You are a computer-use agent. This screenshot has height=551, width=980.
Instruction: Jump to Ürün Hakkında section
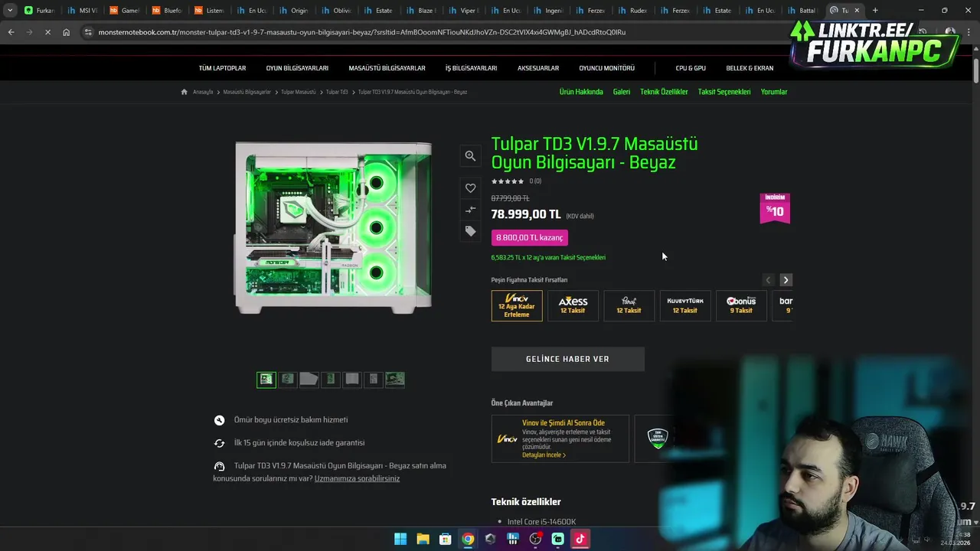tap(581, 92)
